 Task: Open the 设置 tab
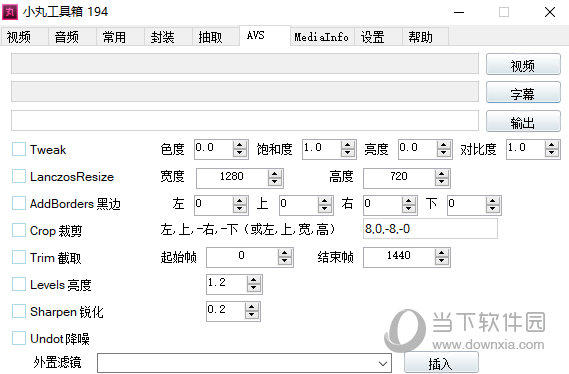tap(378, 37)
